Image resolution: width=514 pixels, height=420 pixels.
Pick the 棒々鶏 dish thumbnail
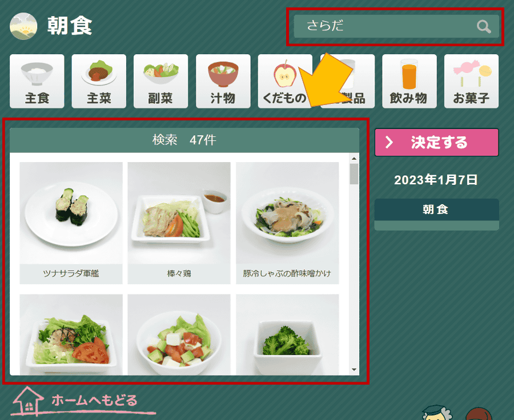click(179, 223)
